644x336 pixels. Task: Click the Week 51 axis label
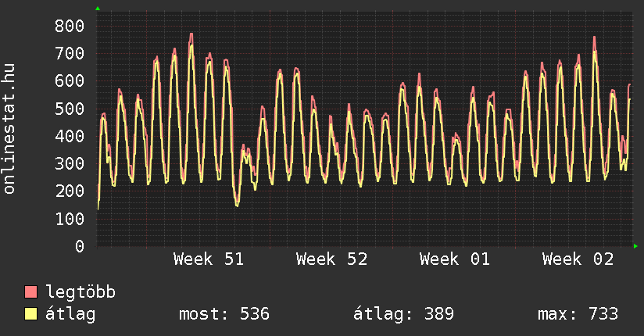209,259
